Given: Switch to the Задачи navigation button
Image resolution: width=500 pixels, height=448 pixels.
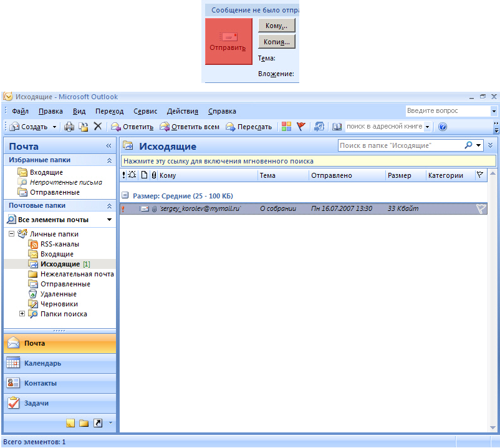Looking at the screenshot, I should point(60,403).
